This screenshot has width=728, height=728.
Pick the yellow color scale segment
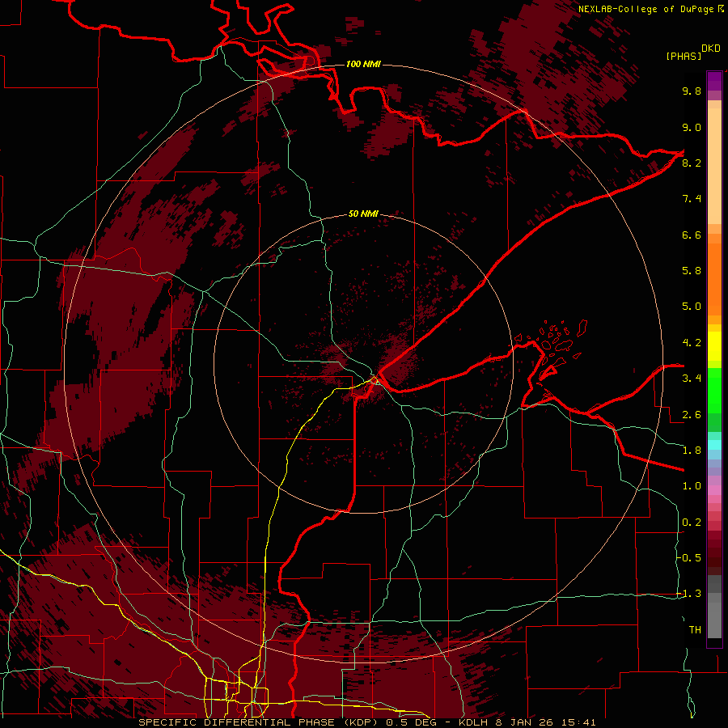click(714, 346)
